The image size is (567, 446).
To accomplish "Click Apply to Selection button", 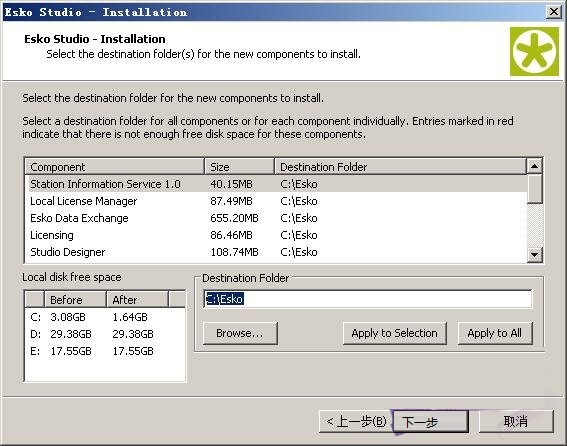I will [x=394, y=333].
